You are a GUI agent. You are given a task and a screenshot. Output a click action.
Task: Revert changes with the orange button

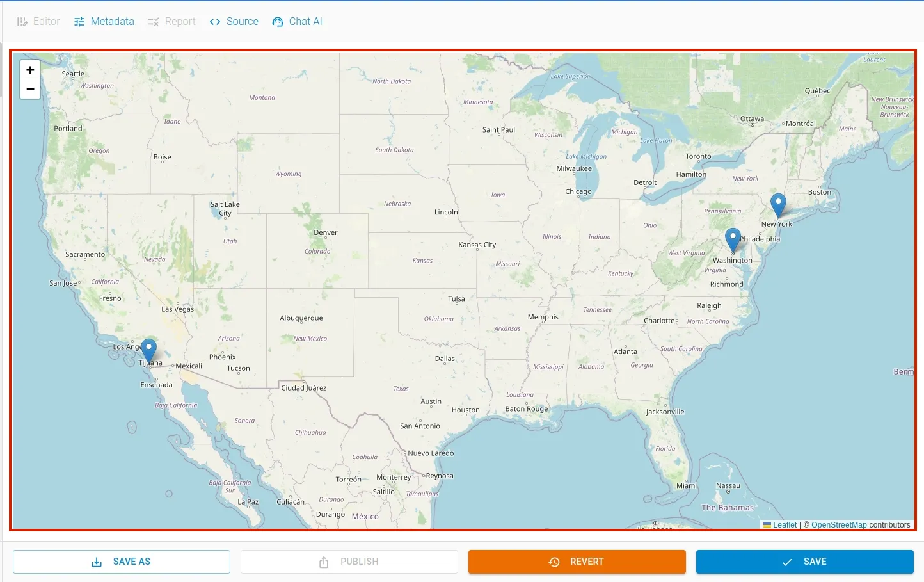[577, 562]
